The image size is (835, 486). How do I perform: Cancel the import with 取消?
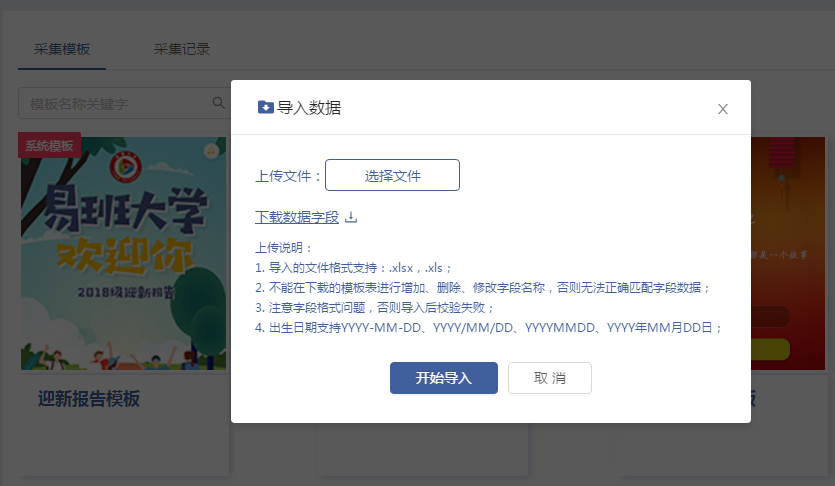549,378
